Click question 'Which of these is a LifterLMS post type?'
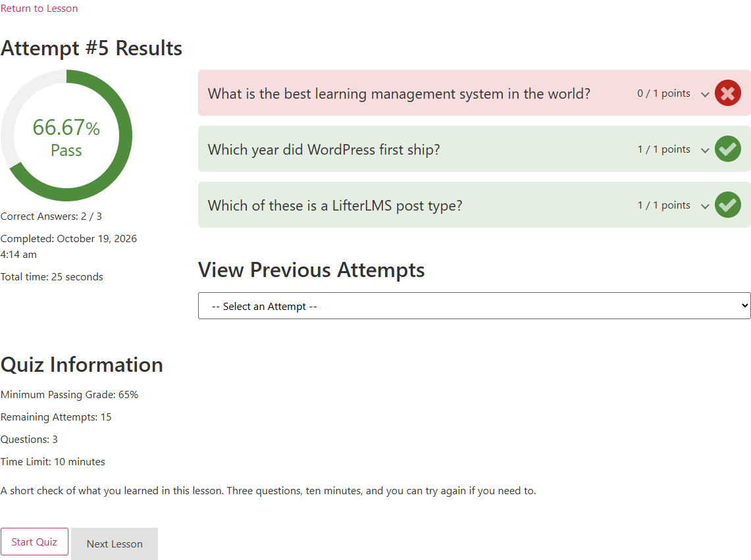 335,205
